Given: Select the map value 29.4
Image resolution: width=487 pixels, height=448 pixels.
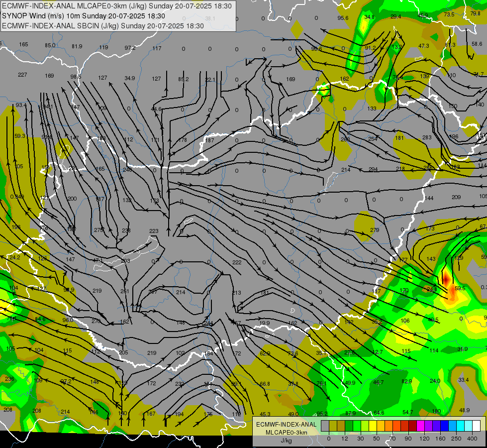Looking at the screenshot, I should [395, 16].
